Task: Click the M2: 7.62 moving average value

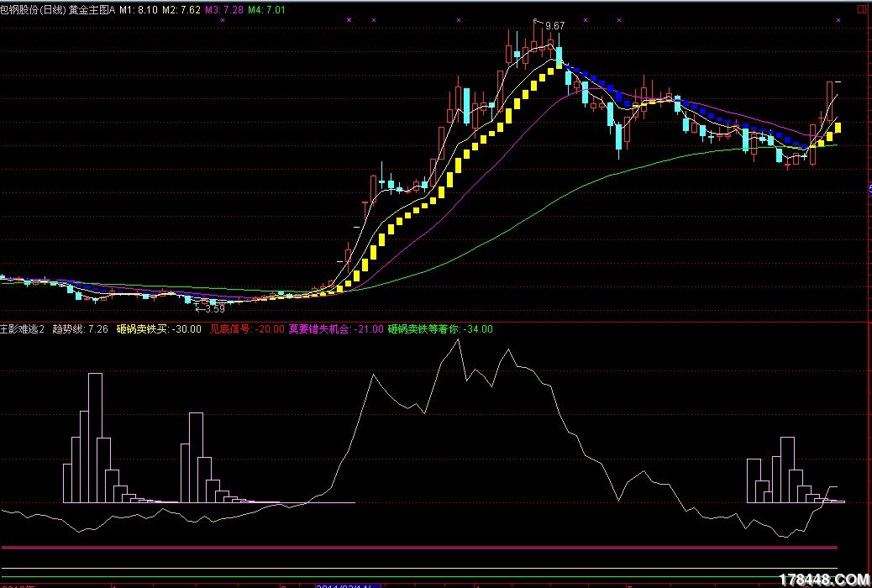Action: (181, 10)
